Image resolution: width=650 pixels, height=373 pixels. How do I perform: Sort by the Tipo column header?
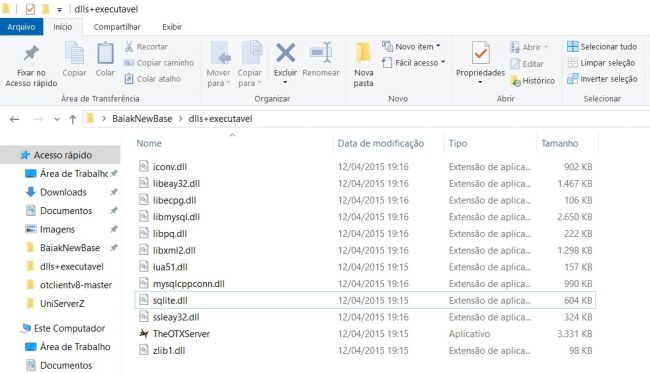(458, 143)
